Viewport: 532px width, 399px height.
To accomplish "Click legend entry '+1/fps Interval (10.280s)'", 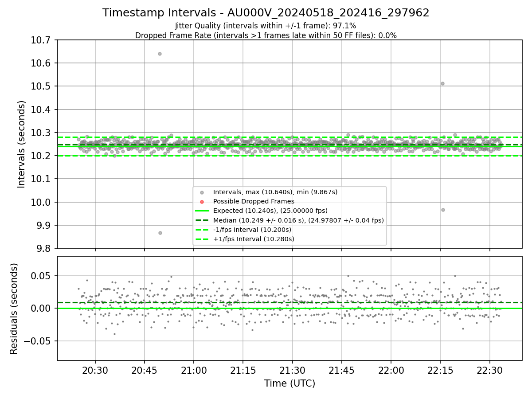I will click(254, 239).
